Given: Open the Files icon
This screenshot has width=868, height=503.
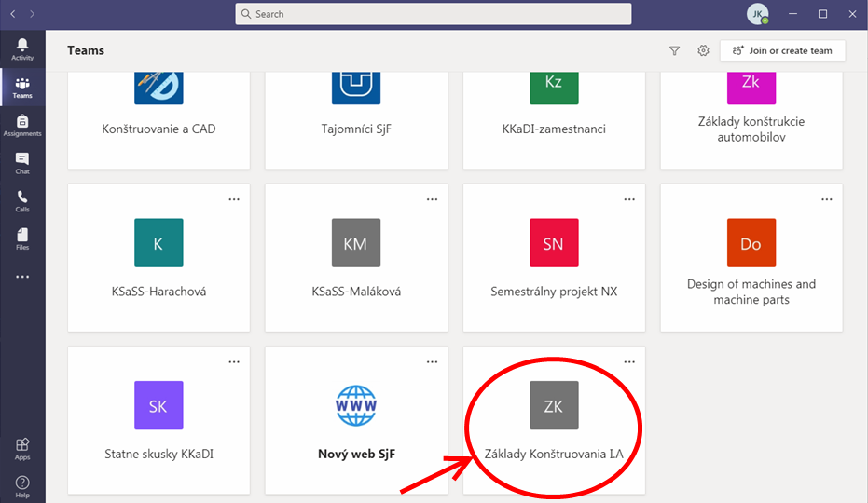Looking at the screenshot, I should 22,239.
